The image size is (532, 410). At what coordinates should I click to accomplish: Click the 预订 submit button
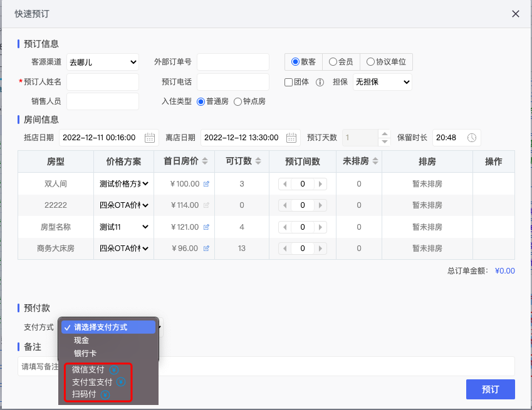(x=490, y=389)
